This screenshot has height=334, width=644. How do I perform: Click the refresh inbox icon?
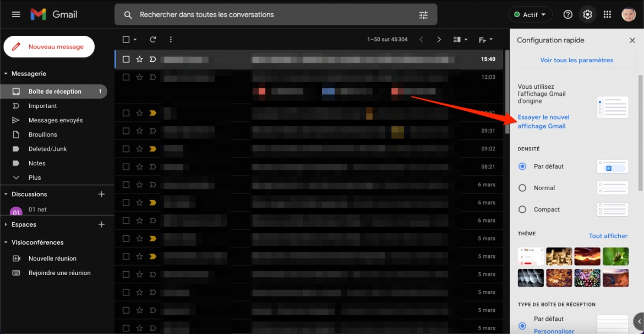[153, 40]
